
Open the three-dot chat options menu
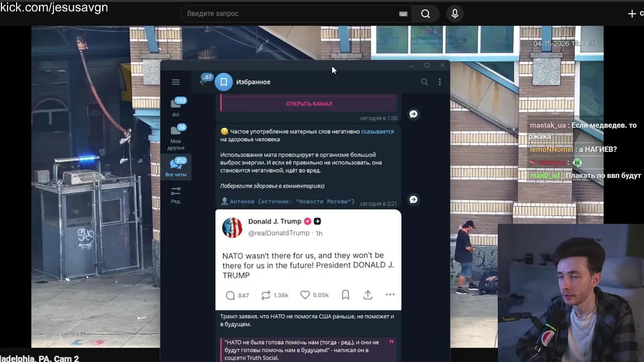[440, 82]
